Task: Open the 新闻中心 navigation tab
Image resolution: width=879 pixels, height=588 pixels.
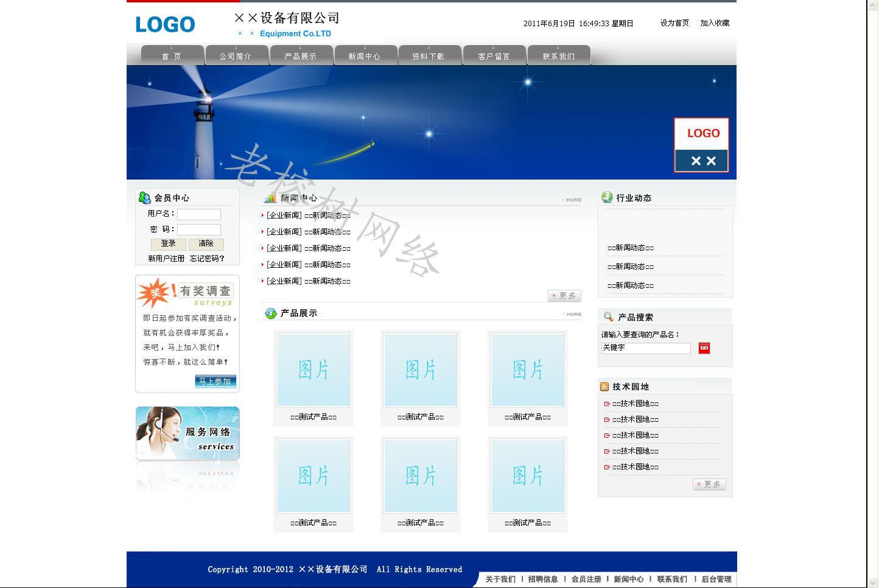Action: click(365, 55)
